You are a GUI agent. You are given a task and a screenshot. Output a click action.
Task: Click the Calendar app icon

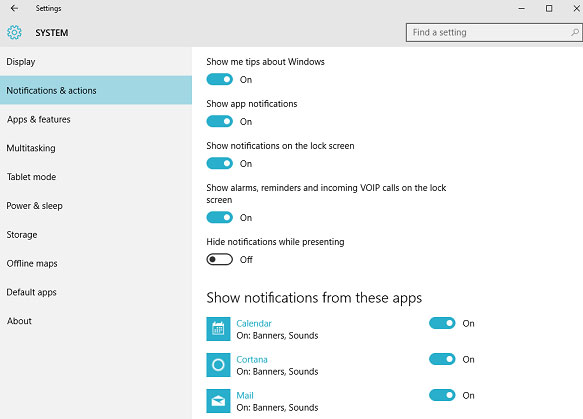[x=218, y=329]
